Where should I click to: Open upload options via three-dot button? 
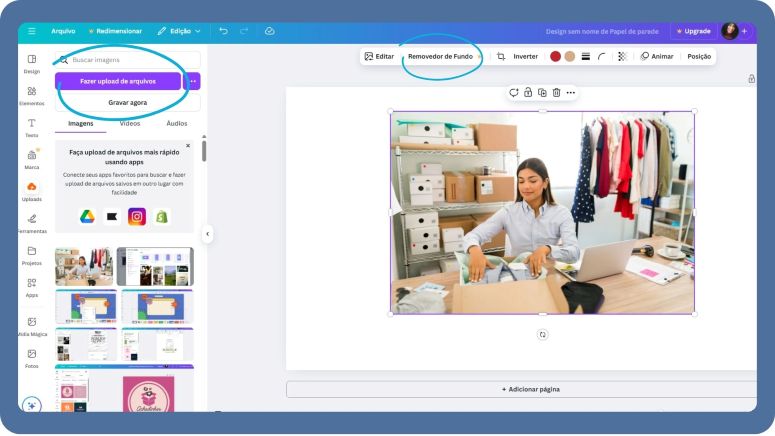pyautogui.click(x=193, y=81)
